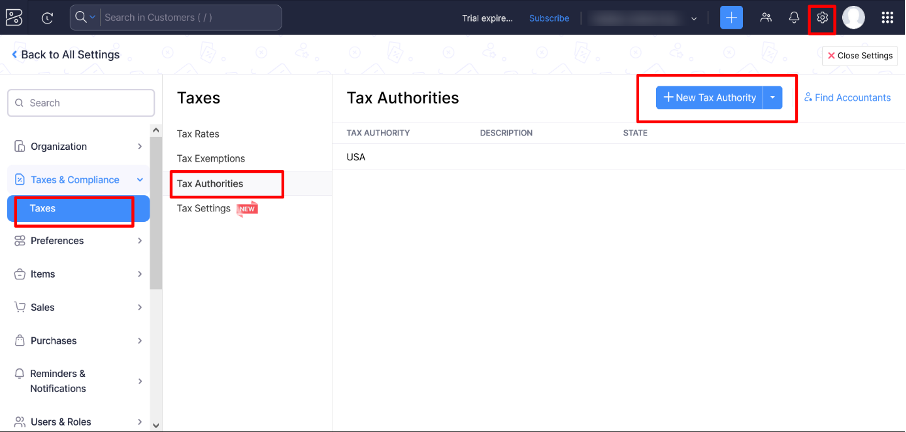Click the Zoho Books logo icon
Screen dimensions: 906x432
(x=16, y=18)
